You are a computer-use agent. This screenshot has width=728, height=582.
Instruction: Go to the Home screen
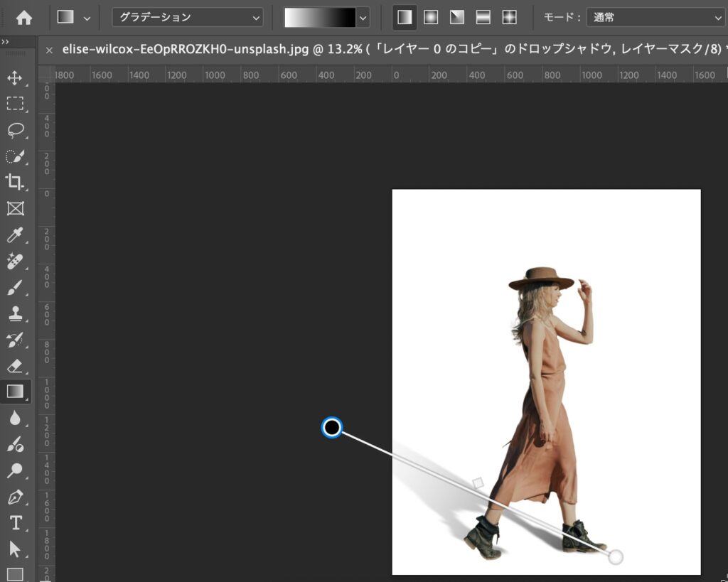click(24, 18)
